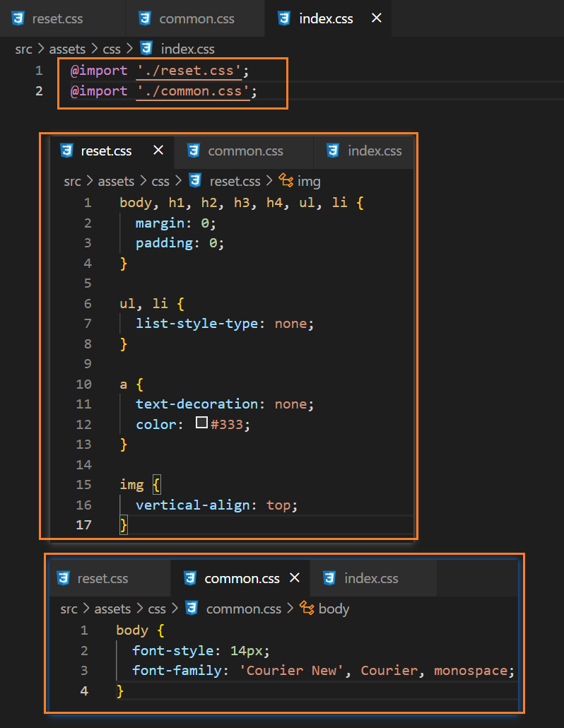Click CSS icon on top reset.css tab
This screenshot has height=728, width=564.
point(18,18)
